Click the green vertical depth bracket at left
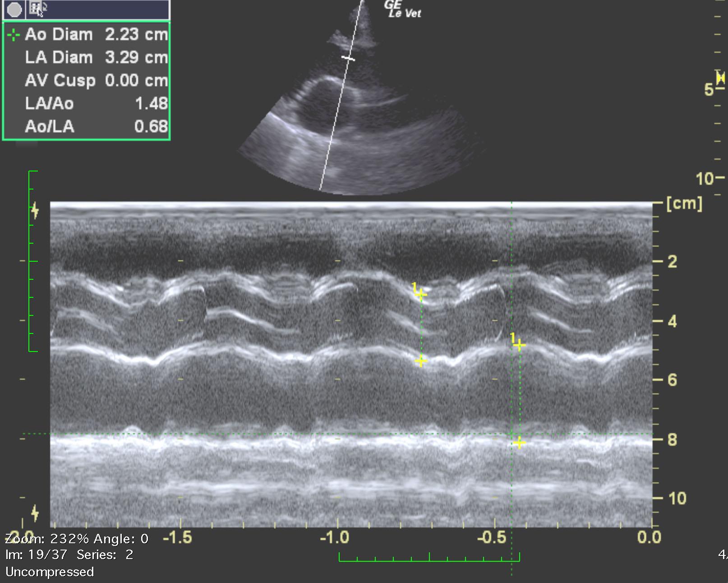Image resolution: width=728 pixels, height=583 pixels. [x=33, y=261]
